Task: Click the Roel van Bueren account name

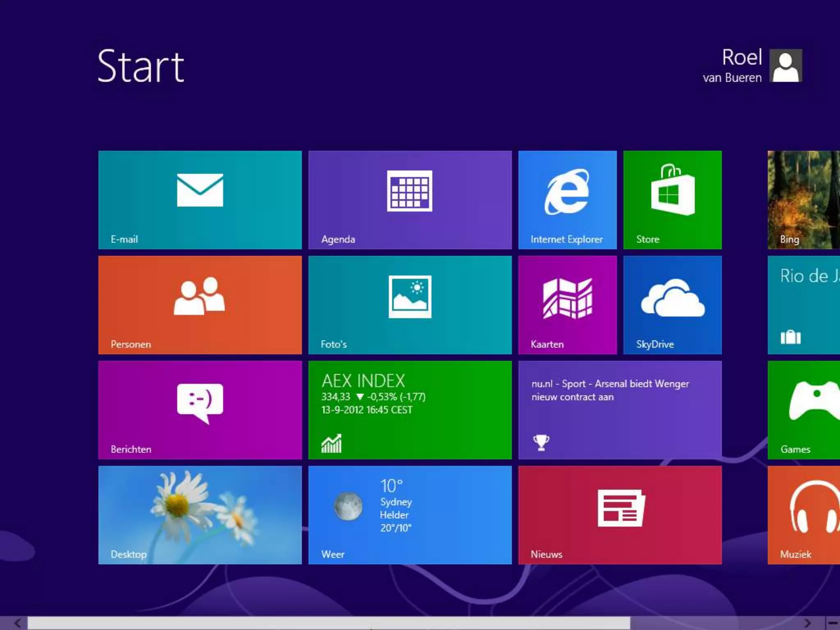Action: pos(733,66)
